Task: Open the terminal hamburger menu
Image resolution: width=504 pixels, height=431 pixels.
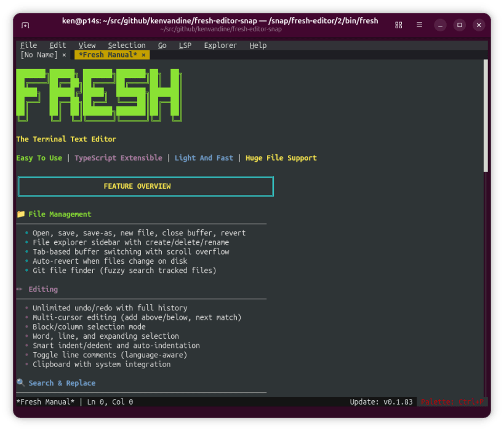Action: pyautogui.click(x=420, y=25)
